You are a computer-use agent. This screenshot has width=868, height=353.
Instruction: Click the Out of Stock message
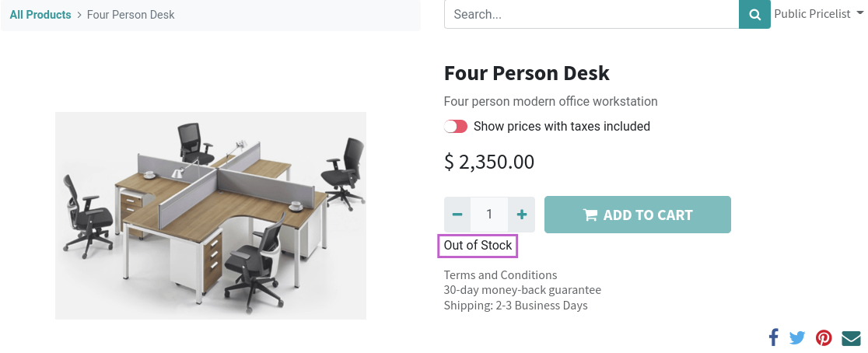coord(478,246)
